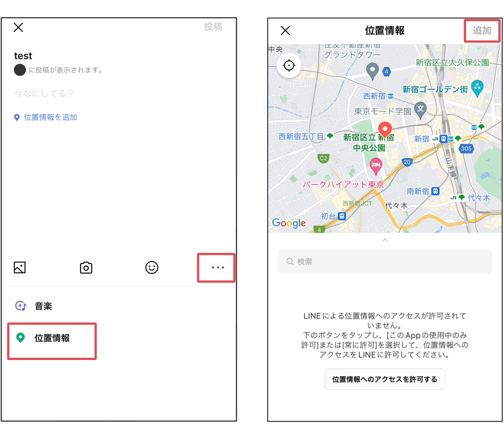Tap the 新宿 station train icon
The width and height of the screenshot is (504, 437).
[444, 139]
